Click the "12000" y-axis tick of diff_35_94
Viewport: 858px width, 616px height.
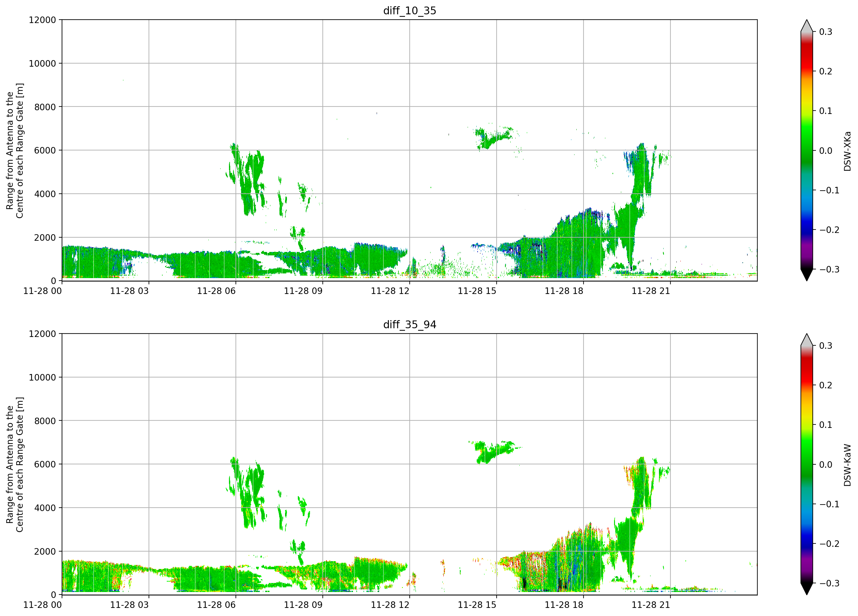[x=42, y=334]
